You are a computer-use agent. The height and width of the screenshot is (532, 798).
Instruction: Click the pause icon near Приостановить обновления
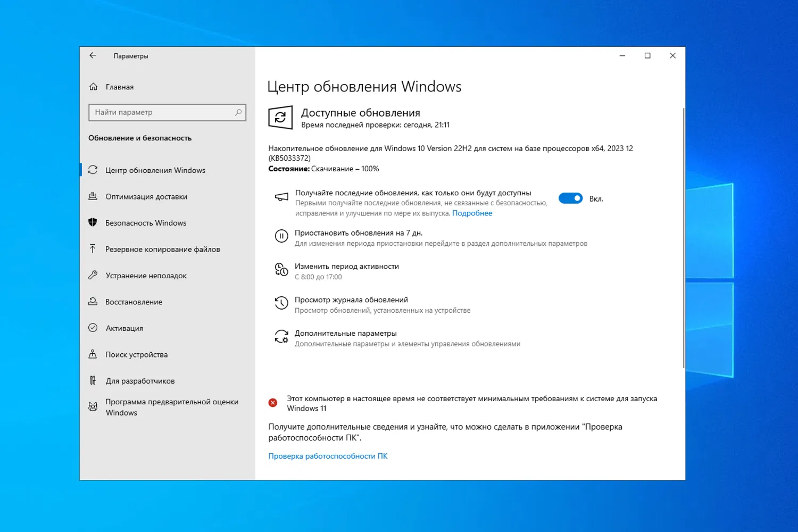281,236
